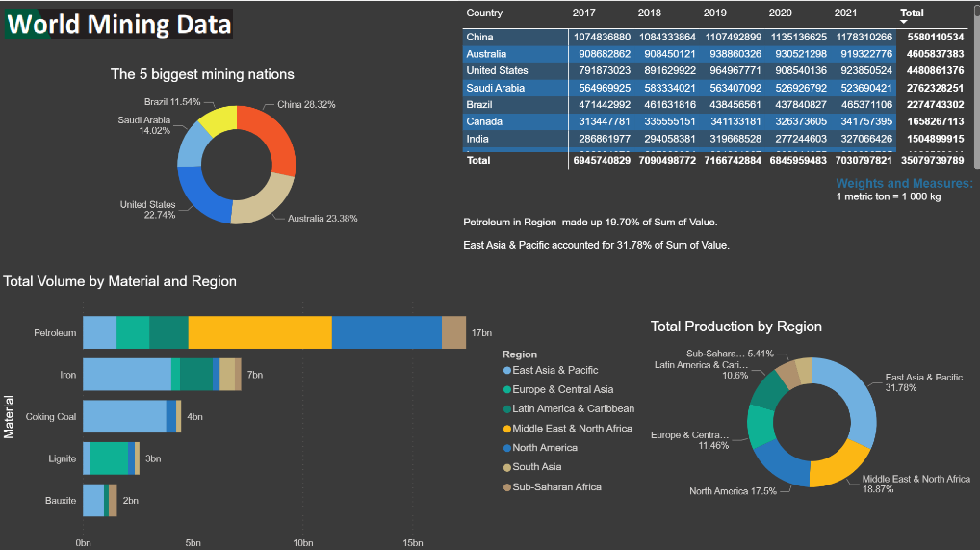This screenshot has height=550, width=980.
Task: Select North America in Region legend
Action: point(545,448)
